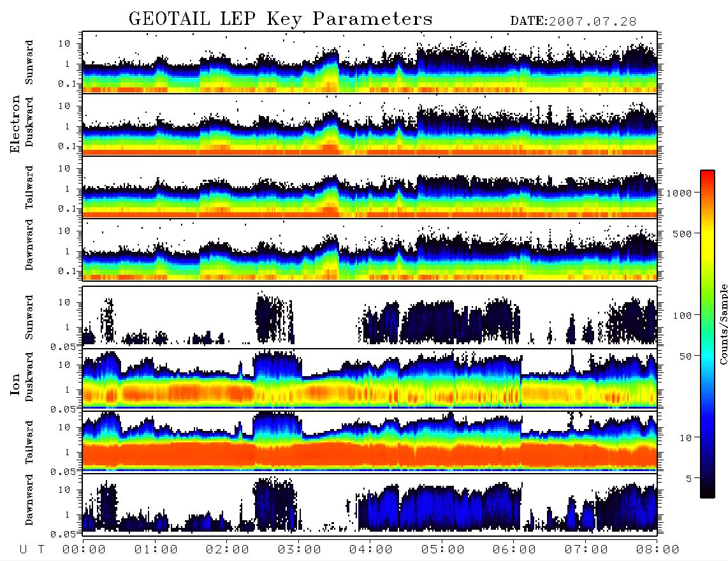This screenshot has width=728, height=561.
Task: Click the Electron group axis label
Action: click(15, 124)
